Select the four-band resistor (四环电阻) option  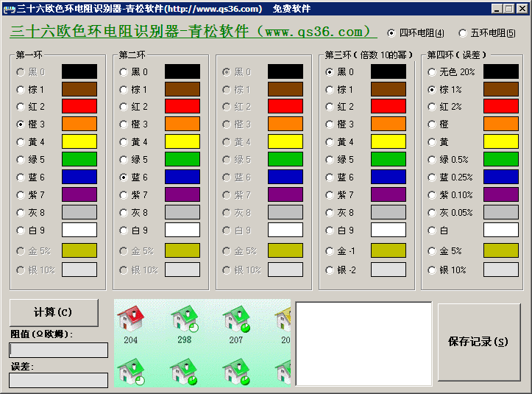coord(415,33)
